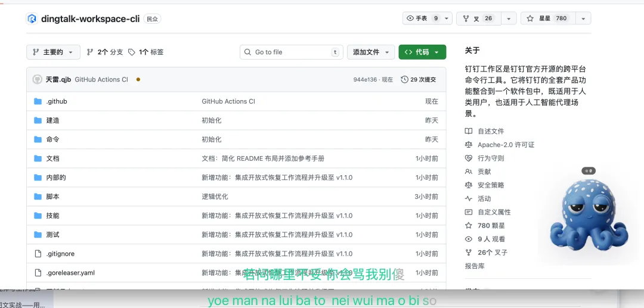
Task: Open the 建造 folder
Action: 52,120
